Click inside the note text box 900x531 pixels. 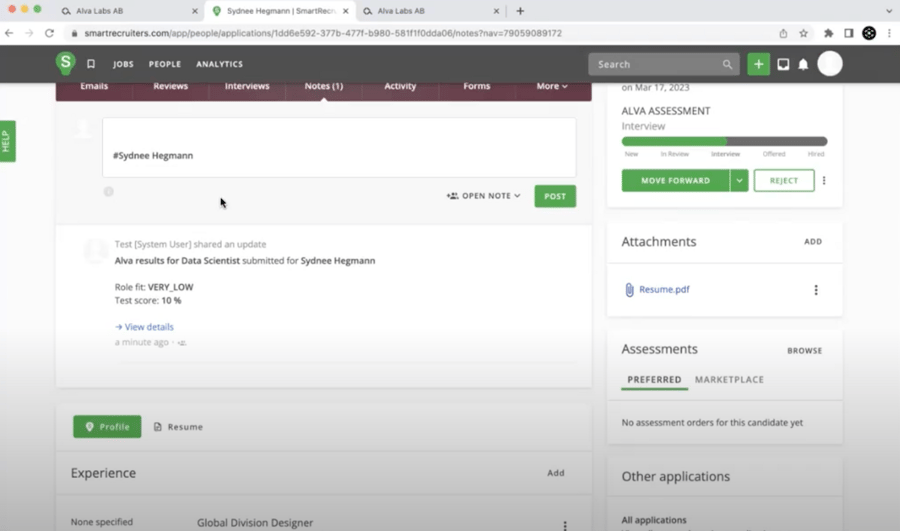339,148
